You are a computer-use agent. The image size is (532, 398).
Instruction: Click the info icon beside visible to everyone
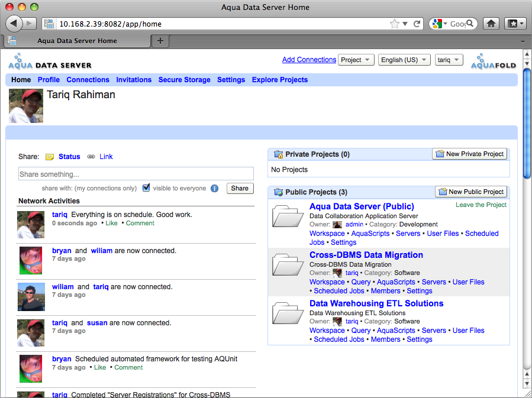click(214, 189)
